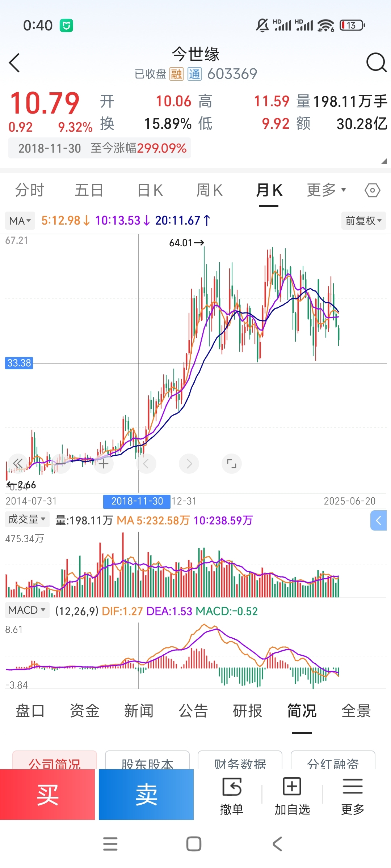Screen dimensions: 391x868
Task: Open the MA indicator dropdown
Action: pyautogui.click(x=20, y=221)
